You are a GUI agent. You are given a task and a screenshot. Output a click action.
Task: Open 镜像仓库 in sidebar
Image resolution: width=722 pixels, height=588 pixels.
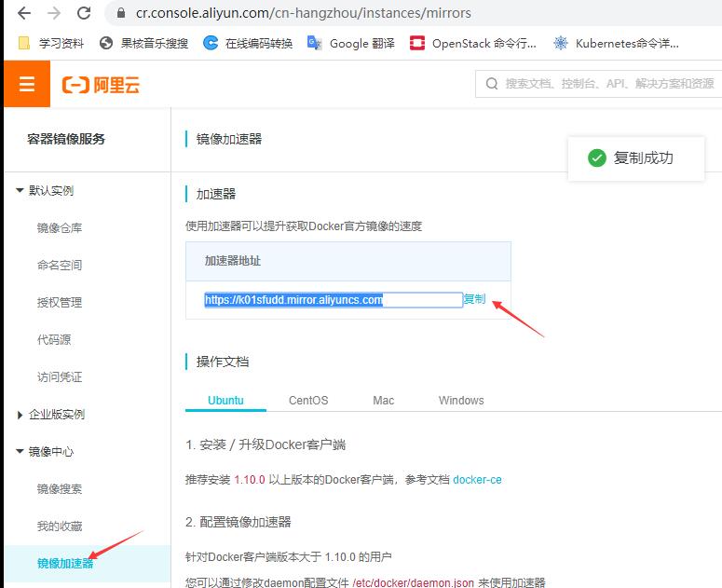click(x=60, y=228)
